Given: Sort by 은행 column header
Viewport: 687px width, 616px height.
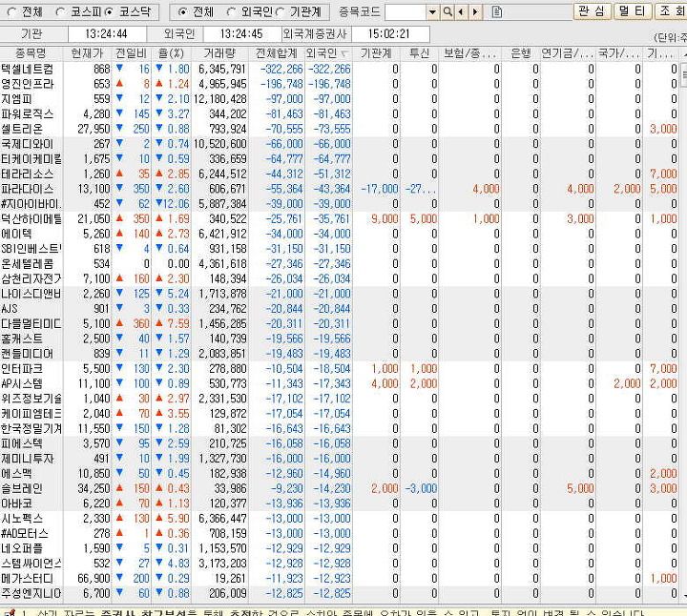Looking at the screenshot, I should point(521,53).
